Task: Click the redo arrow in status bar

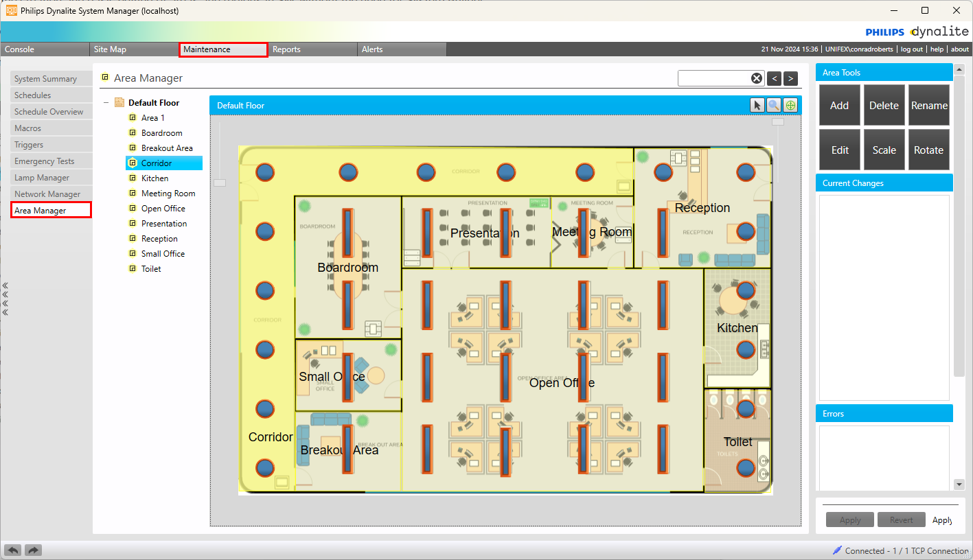Action: 34,550
